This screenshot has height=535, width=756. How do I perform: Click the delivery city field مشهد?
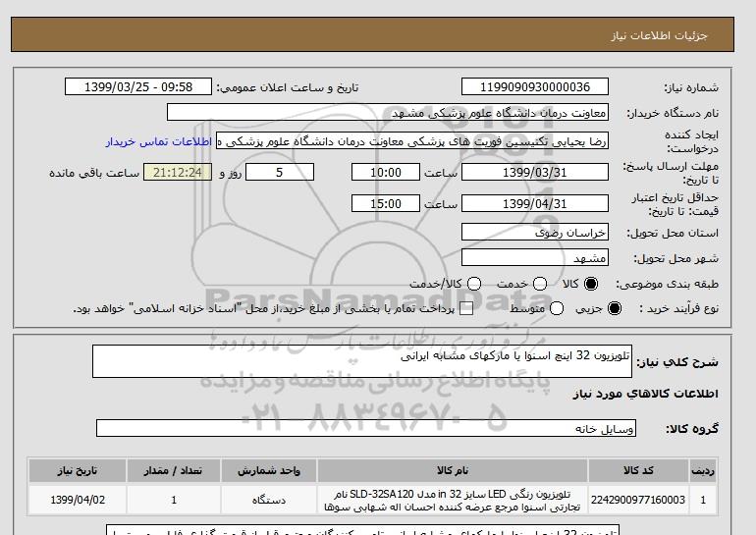pos(535,257)
